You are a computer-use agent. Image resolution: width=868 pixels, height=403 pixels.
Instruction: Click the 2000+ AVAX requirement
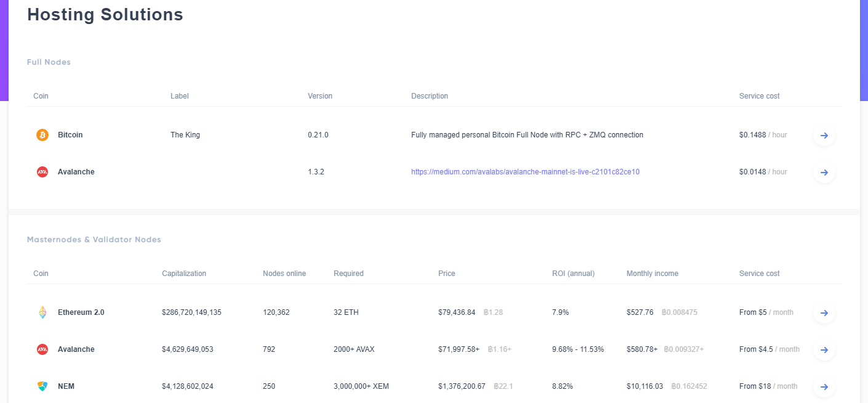tap(354, 349)
